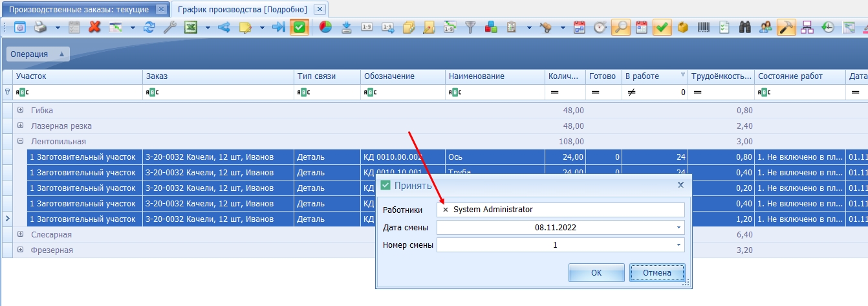The width and height of the screenshot is (868, 306).
Task: Click the green check toggle in right toolbar
Action: [x=662, y=28]
